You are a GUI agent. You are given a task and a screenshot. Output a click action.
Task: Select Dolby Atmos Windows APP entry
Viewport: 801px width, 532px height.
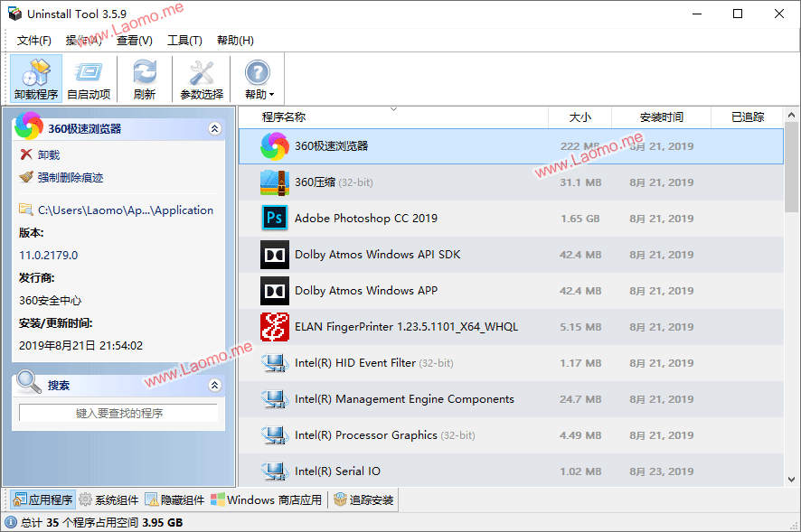(366, 291)
